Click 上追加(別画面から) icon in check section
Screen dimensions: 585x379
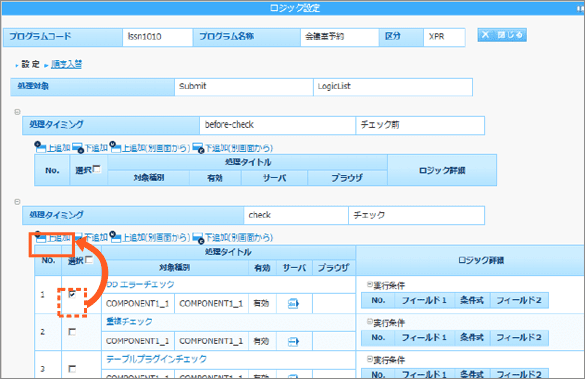tap(115, 237)
